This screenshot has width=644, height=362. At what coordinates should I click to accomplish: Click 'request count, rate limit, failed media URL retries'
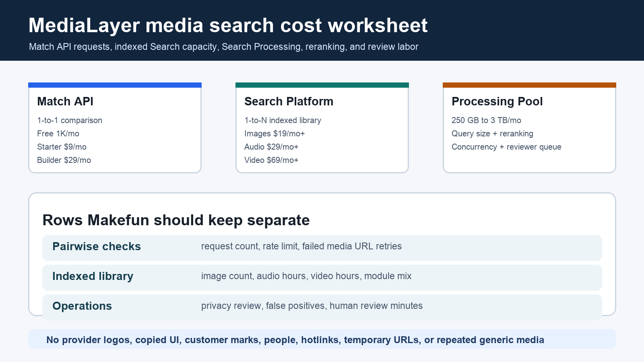tap(301, 246)
